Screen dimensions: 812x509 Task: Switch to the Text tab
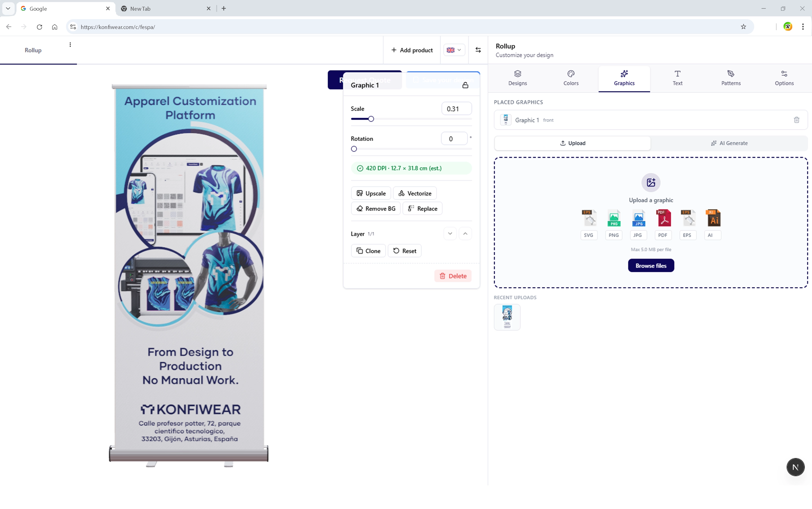[677, 78]
